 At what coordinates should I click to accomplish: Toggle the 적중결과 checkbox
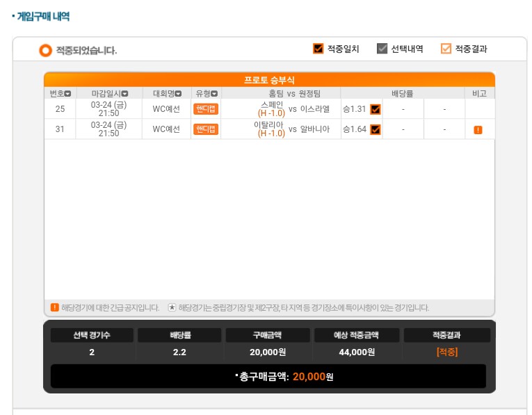pos(446,49)
